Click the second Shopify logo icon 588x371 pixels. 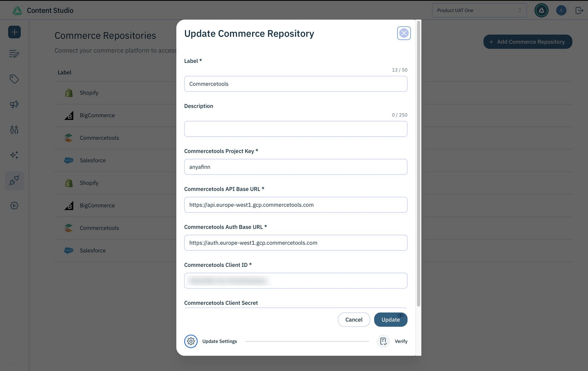[x=69, y=183]
